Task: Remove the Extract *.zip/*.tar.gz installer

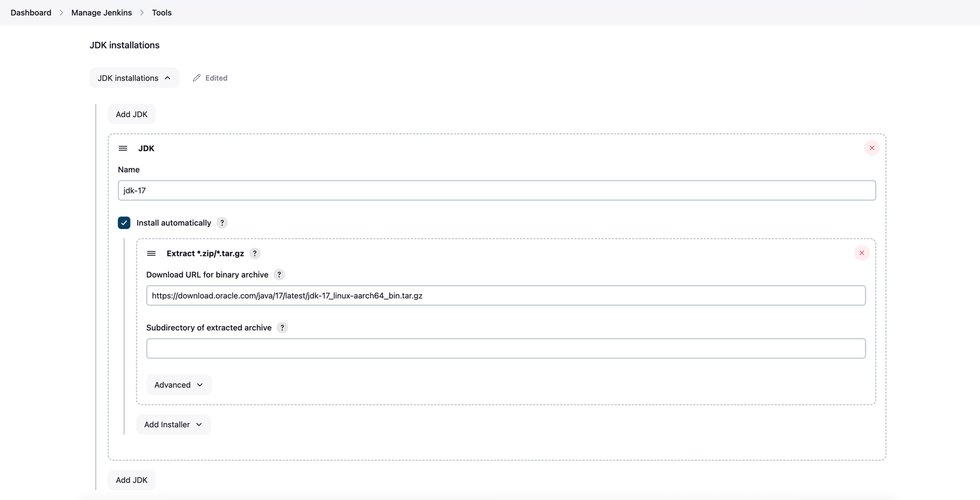Action: tap(861, 253)
